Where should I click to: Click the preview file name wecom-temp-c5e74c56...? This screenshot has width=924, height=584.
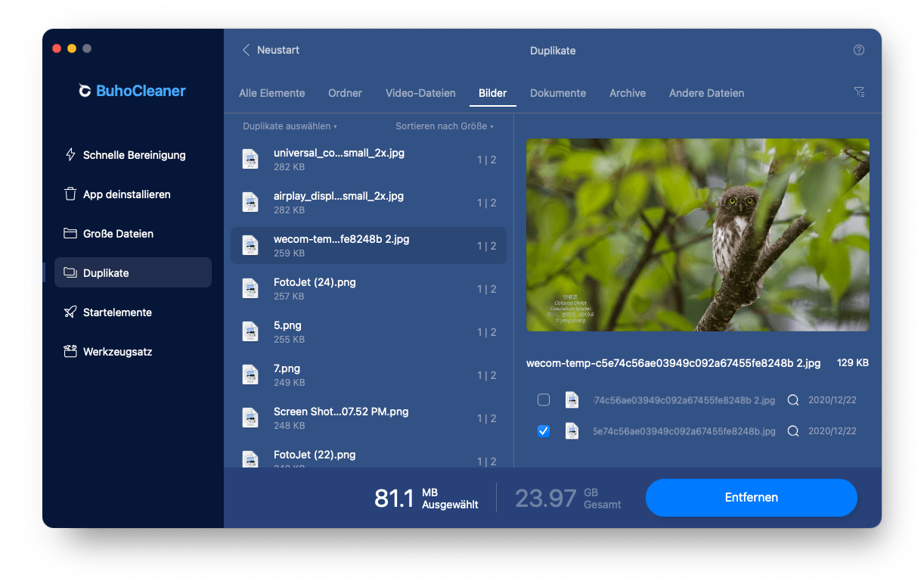(673, 363)
